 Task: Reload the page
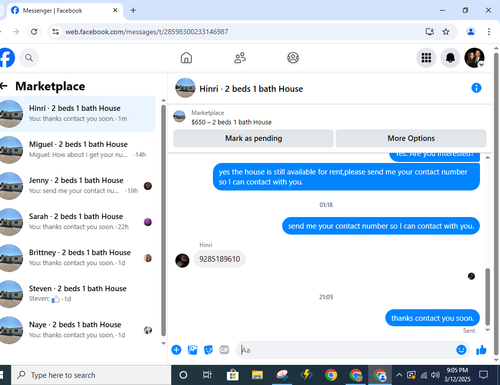click(34, 32)
